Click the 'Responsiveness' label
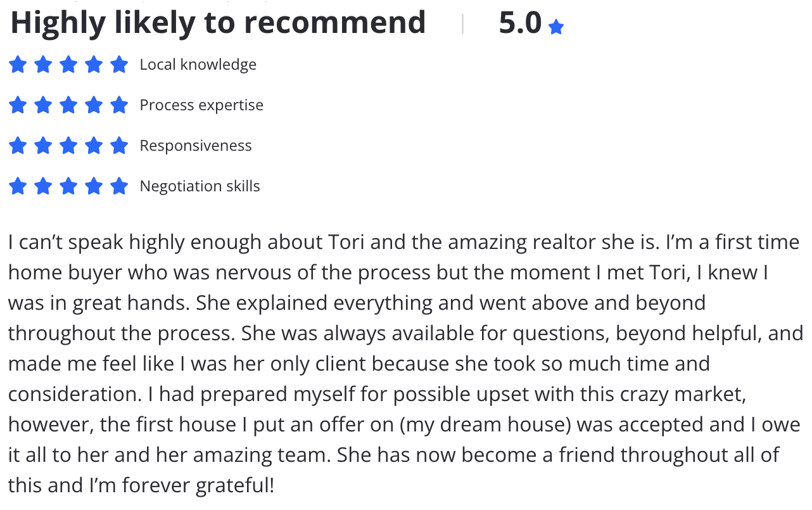Viewport: 812px width, 510px height. (196, 146)
